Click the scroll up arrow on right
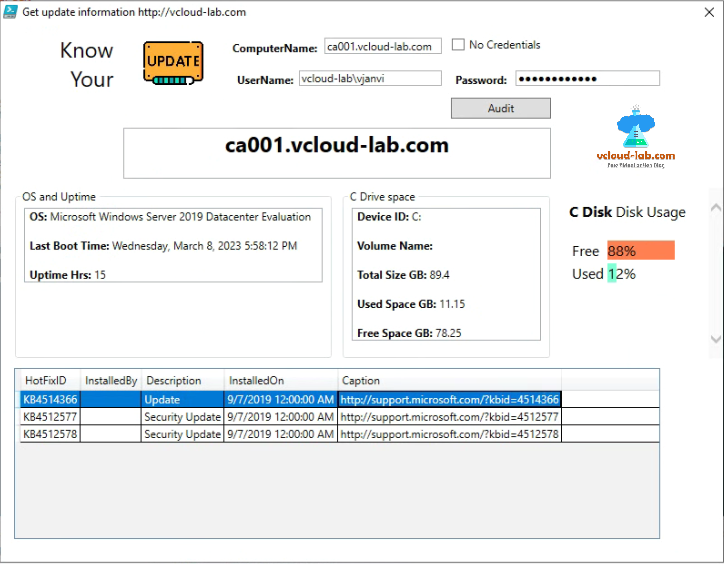This screenshot has height=564, width=724. click(x=716, y=207)
